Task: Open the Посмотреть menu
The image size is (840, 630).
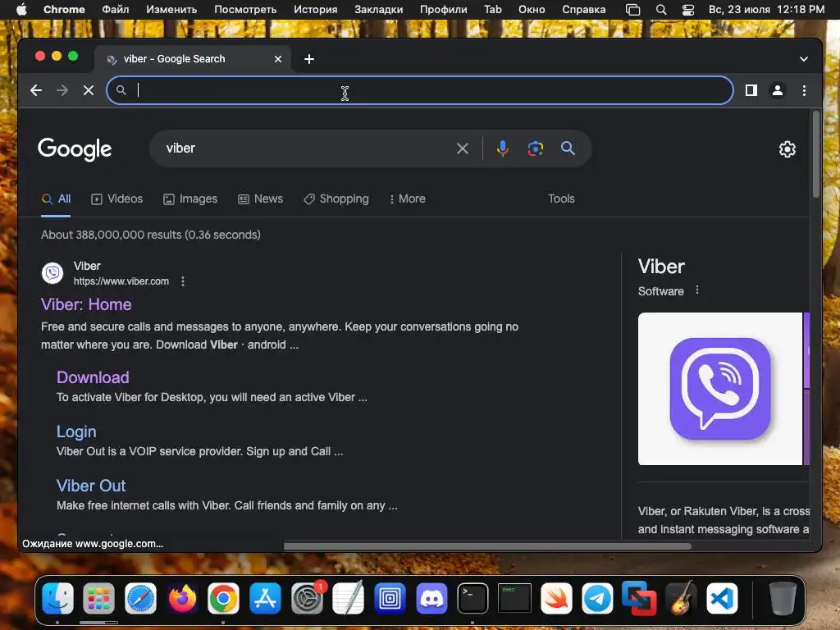Action: (245, 9)
